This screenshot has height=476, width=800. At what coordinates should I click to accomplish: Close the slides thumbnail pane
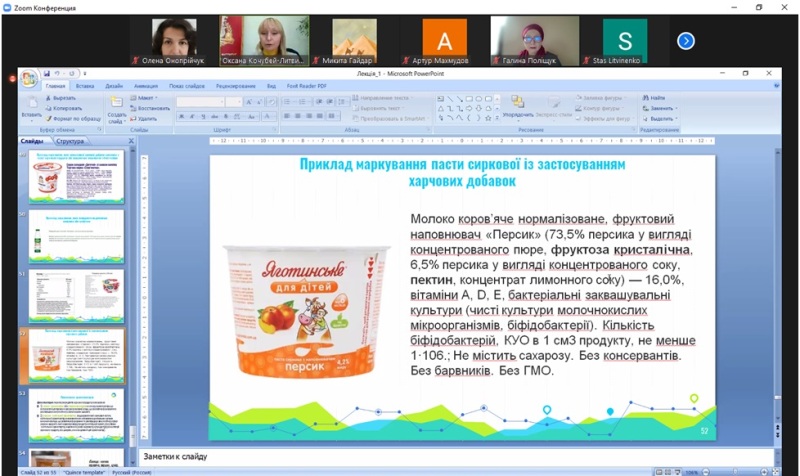[131, 141]
